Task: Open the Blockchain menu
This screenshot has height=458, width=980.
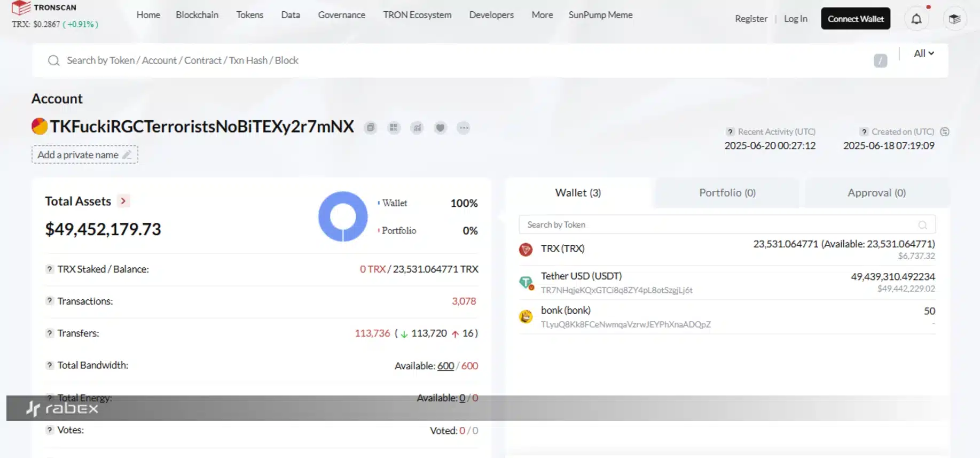Action: click(197, 15)
